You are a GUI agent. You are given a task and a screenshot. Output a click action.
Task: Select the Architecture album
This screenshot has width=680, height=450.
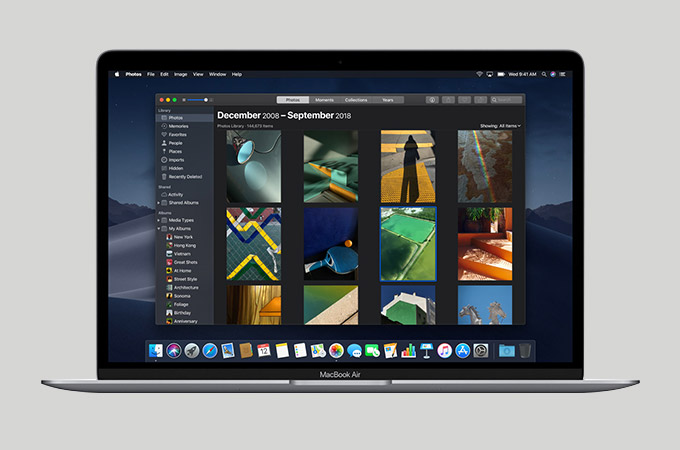click(x=183, y=287)
